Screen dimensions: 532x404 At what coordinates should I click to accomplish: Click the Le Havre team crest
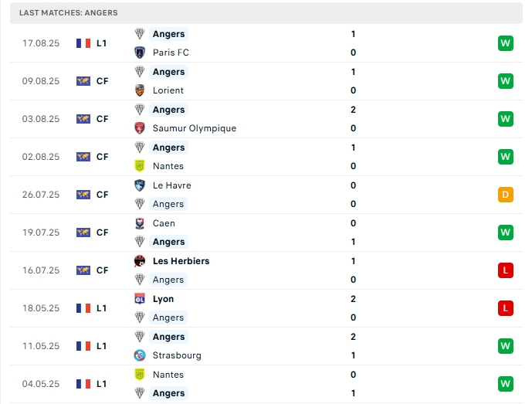140,185
